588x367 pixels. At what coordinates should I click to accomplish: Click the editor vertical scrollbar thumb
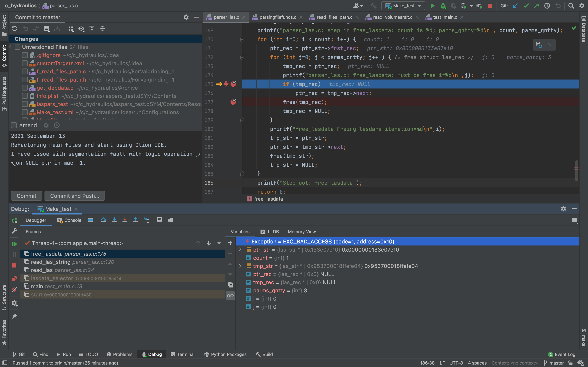(x=576, y=170)
